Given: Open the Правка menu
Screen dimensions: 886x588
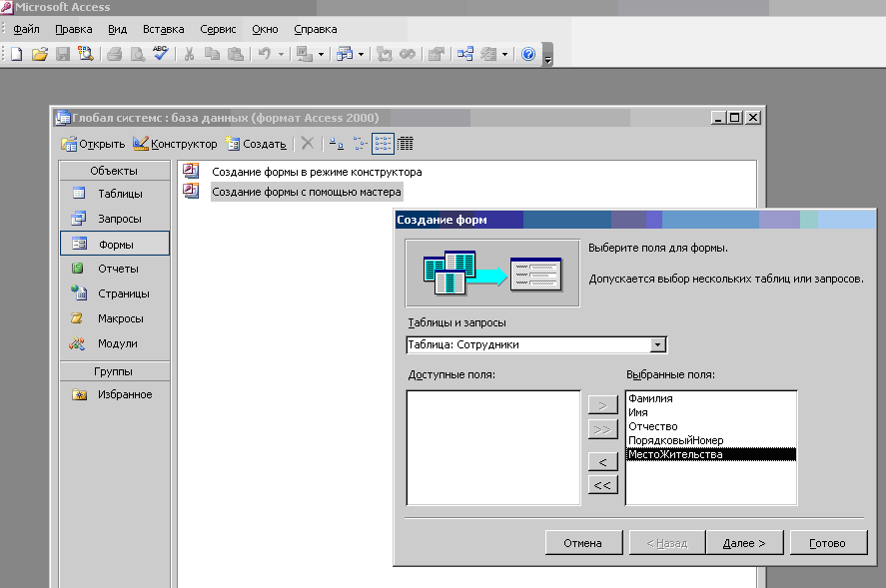Looking at the screenshot, I should click(x=74, y=29).
